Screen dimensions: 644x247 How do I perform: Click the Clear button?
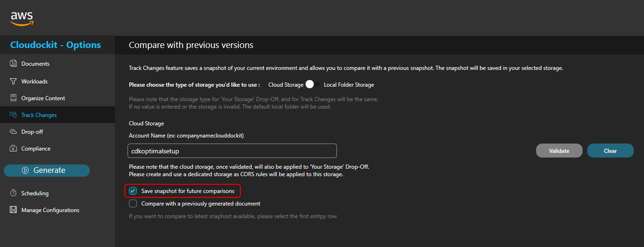[610, 151]
